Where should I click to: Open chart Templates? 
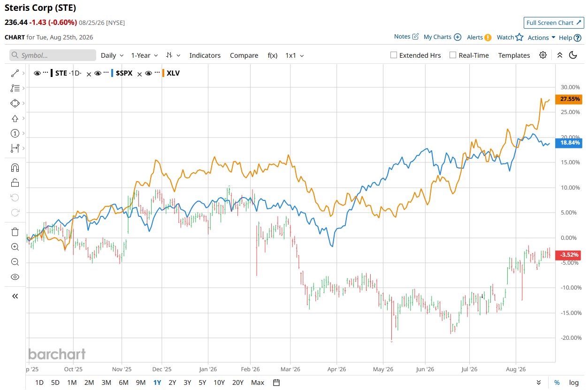tap(514, 55)
